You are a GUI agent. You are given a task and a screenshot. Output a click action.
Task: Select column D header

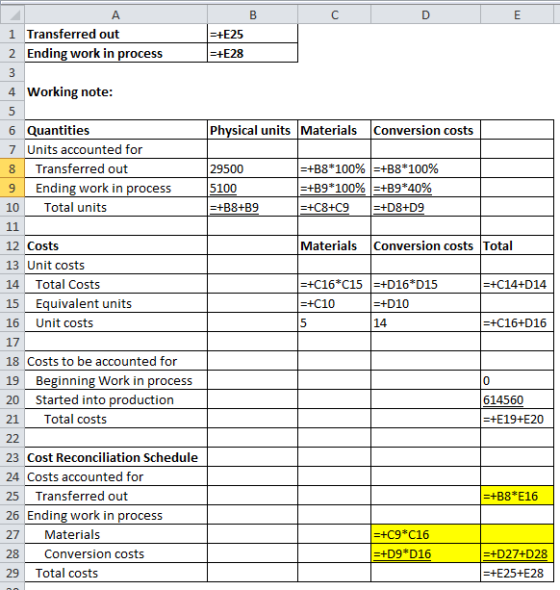425,15
